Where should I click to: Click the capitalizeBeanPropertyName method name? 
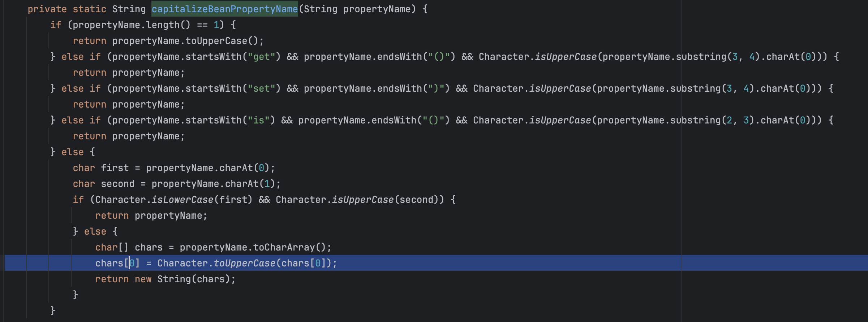click(224, 9)
